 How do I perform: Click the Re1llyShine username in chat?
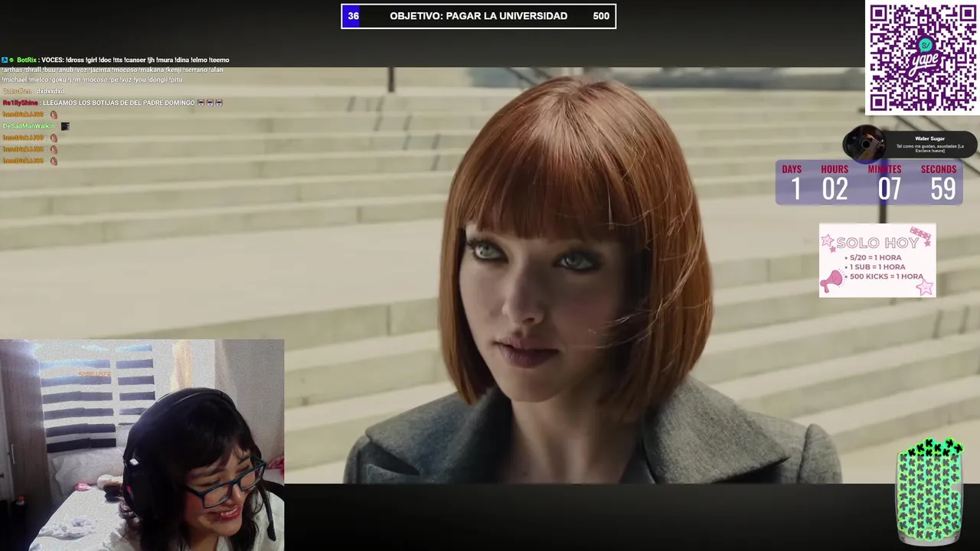20,103
